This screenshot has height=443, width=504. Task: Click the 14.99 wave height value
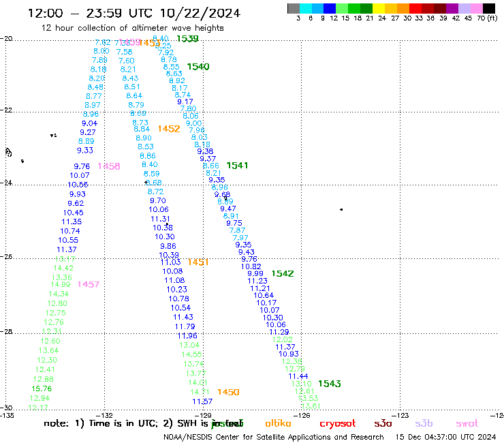(x=61, y=284)
